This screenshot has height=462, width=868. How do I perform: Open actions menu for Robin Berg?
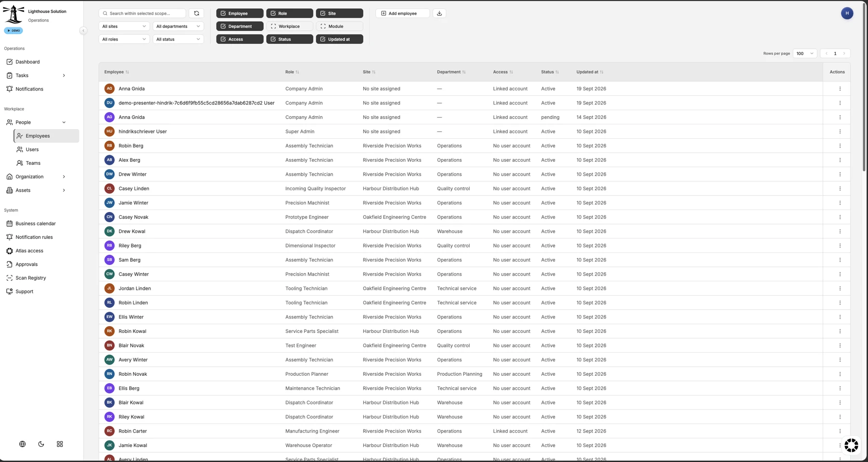coord(840,146)
